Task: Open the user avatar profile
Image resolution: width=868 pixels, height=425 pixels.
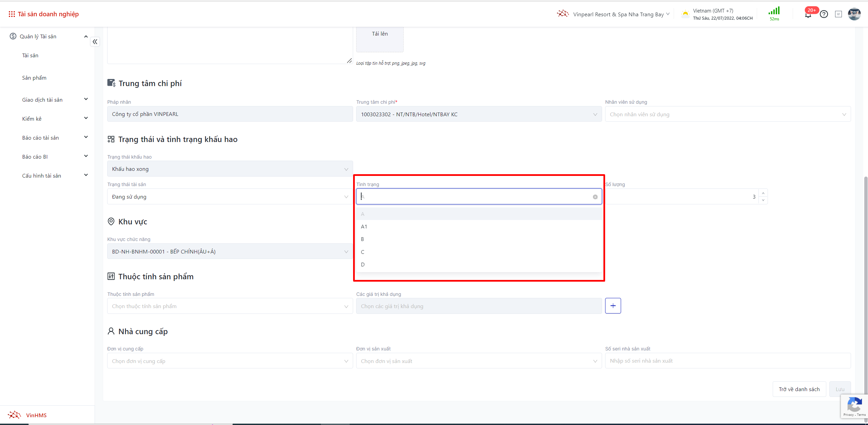Action: [x=854, y=14]
